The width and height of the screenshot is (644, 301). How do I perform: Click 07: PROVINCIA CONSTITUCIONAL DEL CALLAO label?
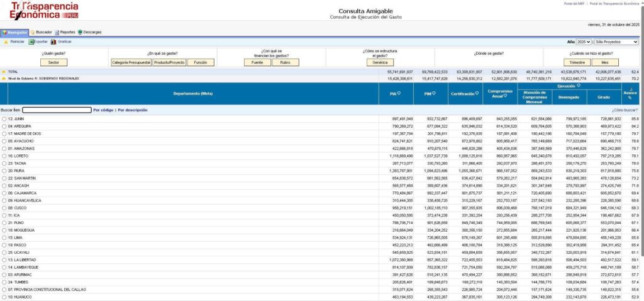pyautogui.click(x=47, y=290)
